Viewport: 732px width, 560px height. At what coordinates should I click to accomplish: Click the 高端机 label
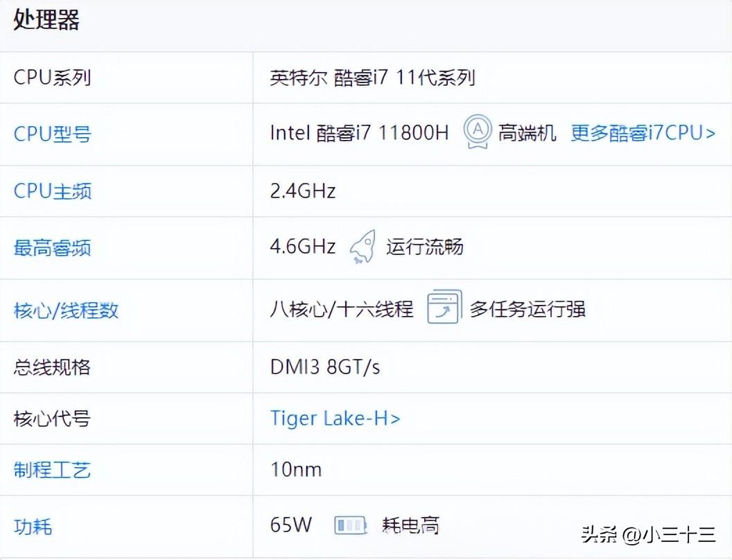527,133
